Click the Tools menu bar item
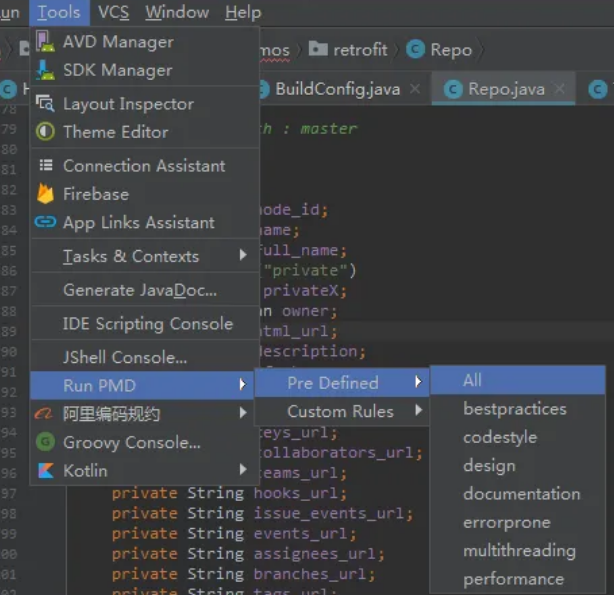This screenshot has width=614, height=595. coord(59,12)
